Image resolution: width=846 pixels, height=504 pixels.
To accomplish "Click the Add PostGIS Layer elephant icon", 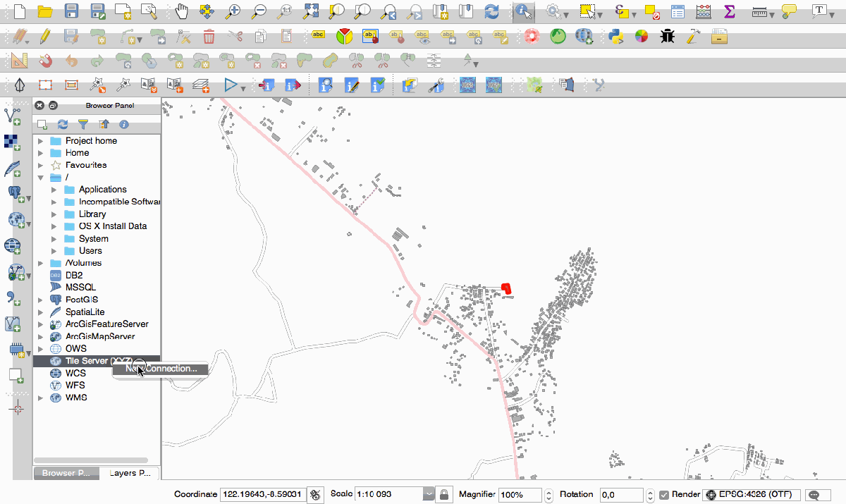I will click(14, 192).
